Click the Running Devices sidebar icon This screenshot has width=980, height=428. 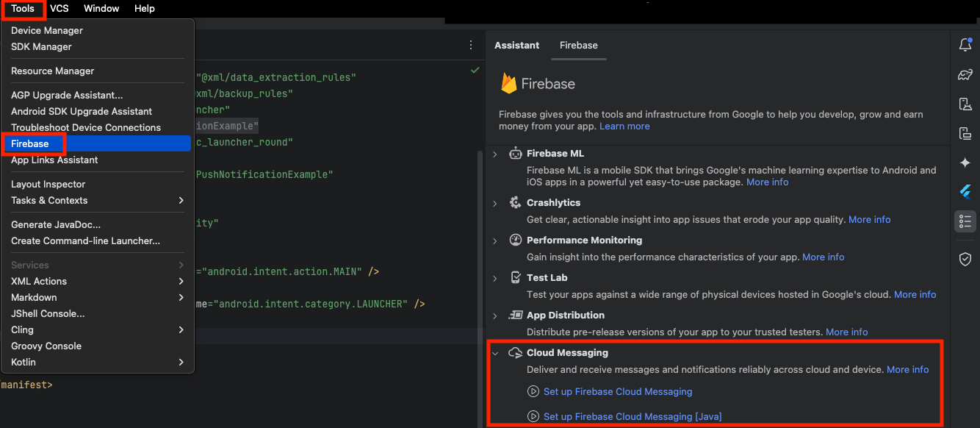click(x=965, y=133)
